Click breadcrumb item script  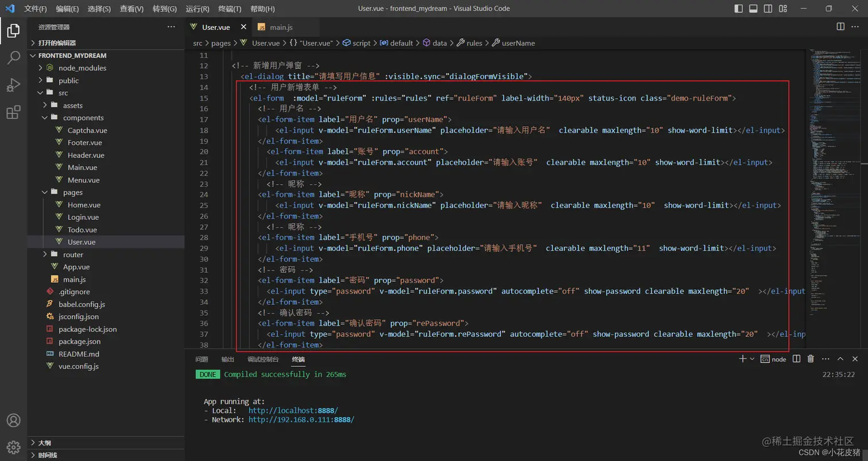pyautogui.click(x=356, y=43)
